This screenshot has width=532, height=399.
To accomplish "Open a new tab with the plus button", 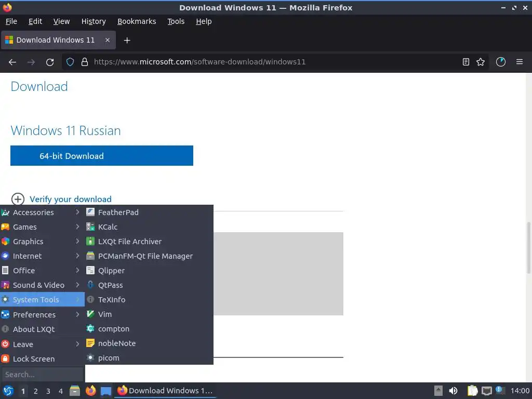I will pyautogui.click(x=127, y=41).
